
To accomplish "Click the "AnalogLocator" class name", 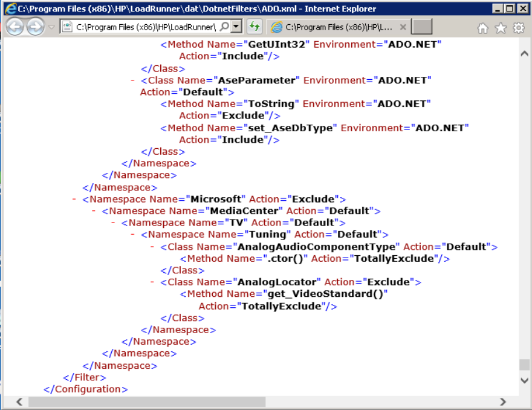I will click(277, 282).
